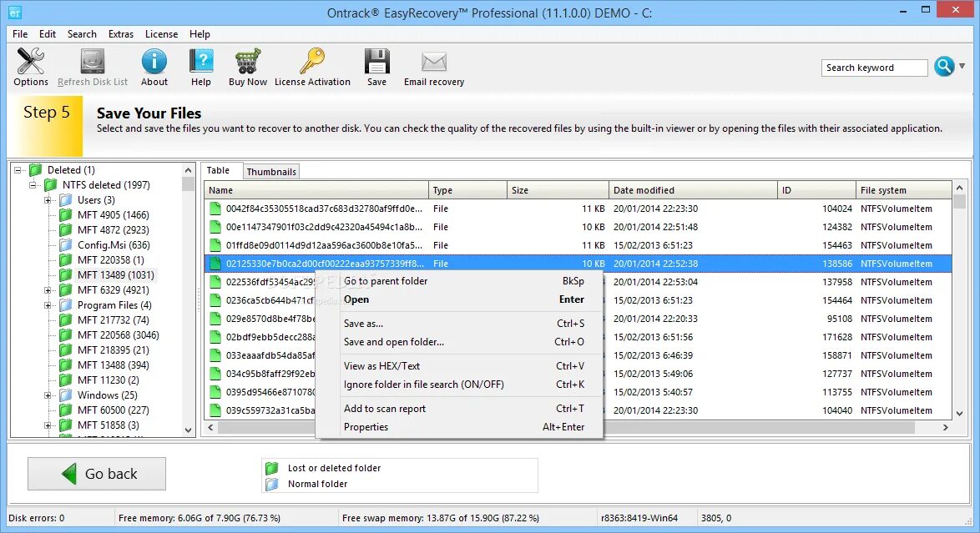Screen dimensions: 980x533
Task: Select the Table tab
Action: pyautogui.click(x=218, y=170)
